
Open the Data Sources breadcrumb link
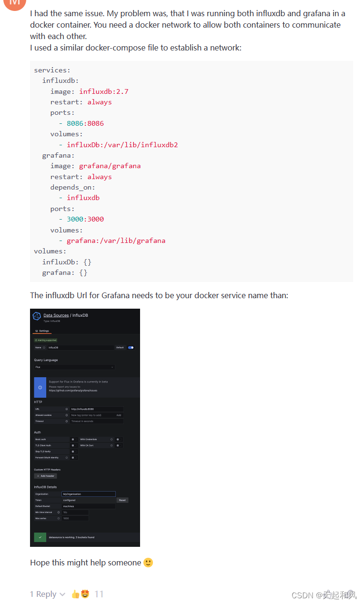56,315
